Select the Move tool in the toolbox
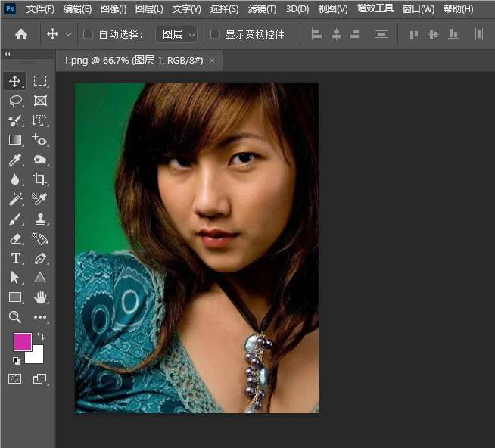 coord(15,81)
